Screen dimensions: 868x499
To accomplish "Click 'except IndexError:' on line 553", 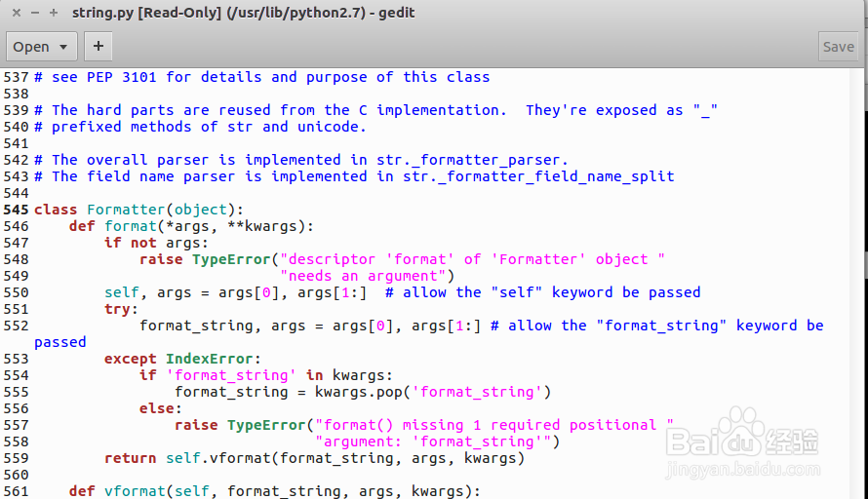I will click(x=182, y=359).
